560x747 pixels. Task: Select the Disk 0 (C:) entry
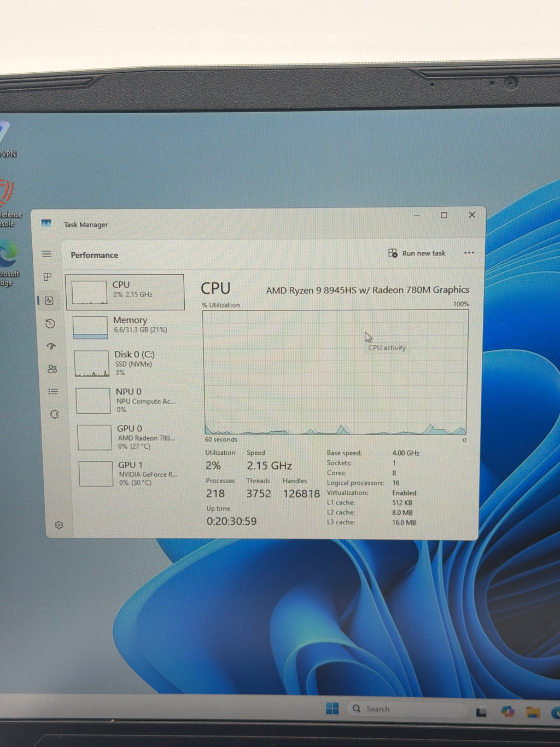click(129, 363)
